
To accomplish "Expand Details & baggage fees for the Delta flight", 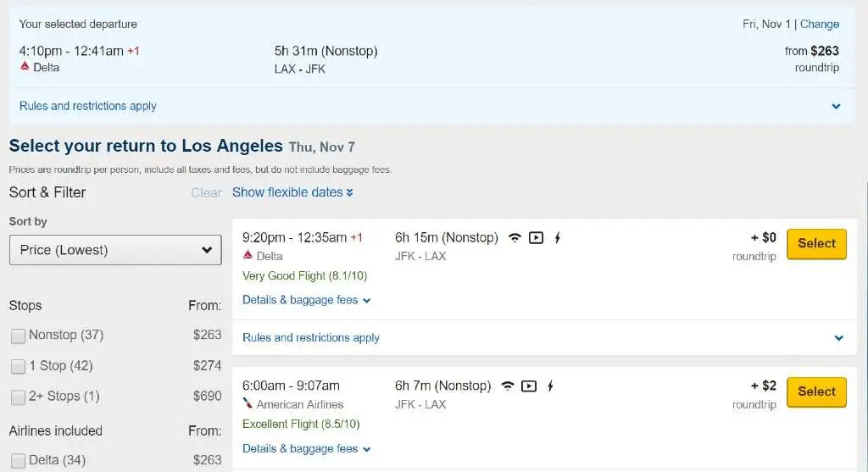I will 306,300.
